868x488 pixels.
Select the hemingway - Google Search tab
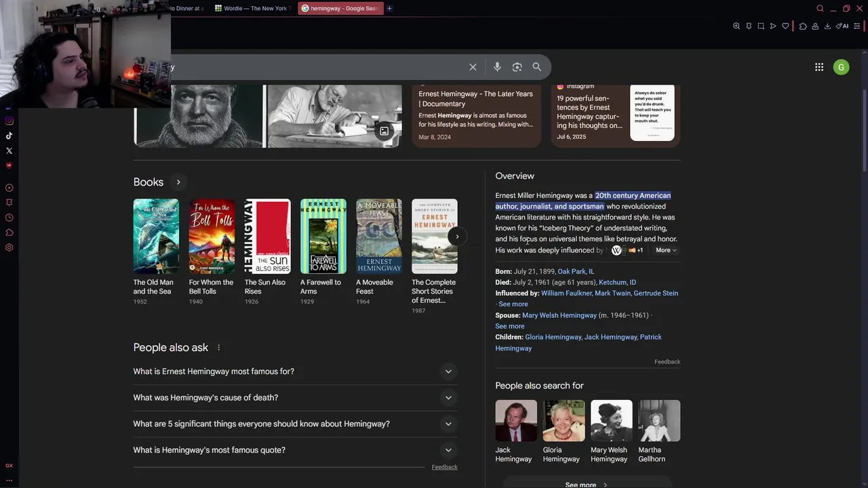(340, 8)
